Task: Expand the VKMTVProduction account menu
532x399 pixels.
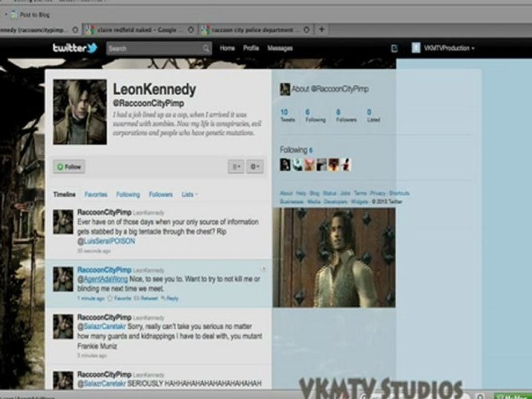Action: click(x=448, y=48)
